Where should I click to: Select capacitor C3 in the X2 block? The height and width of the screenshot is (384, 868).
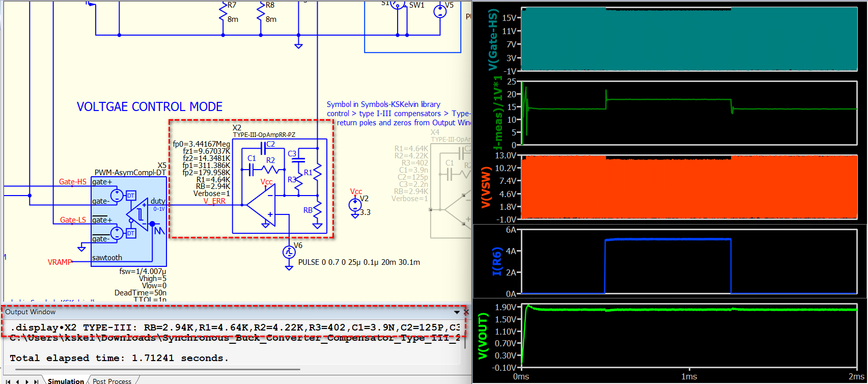[298, 159]
